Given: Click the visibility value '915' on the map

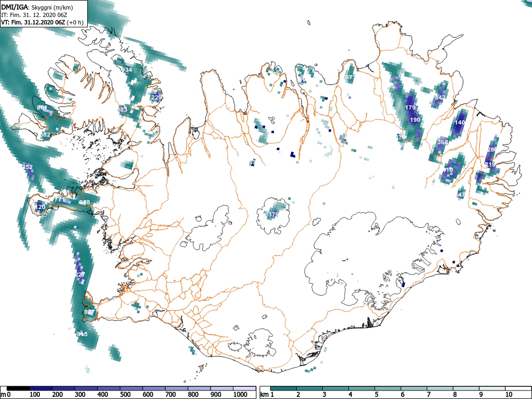Looking at the screenshot, I should coord(82,334).
